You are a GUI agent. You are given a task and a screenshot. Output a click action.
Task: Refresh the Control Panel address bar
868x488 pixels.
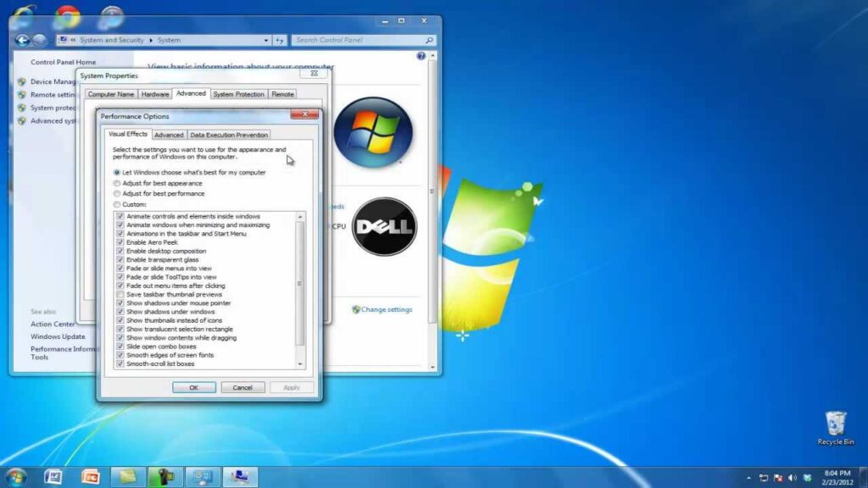280,40
